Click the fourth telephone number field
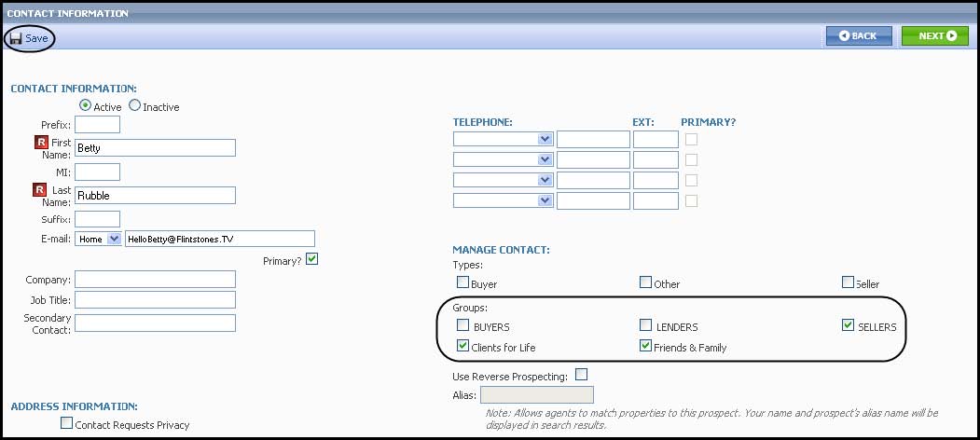Viewport: 980px width, 440px height. [594, 200]
